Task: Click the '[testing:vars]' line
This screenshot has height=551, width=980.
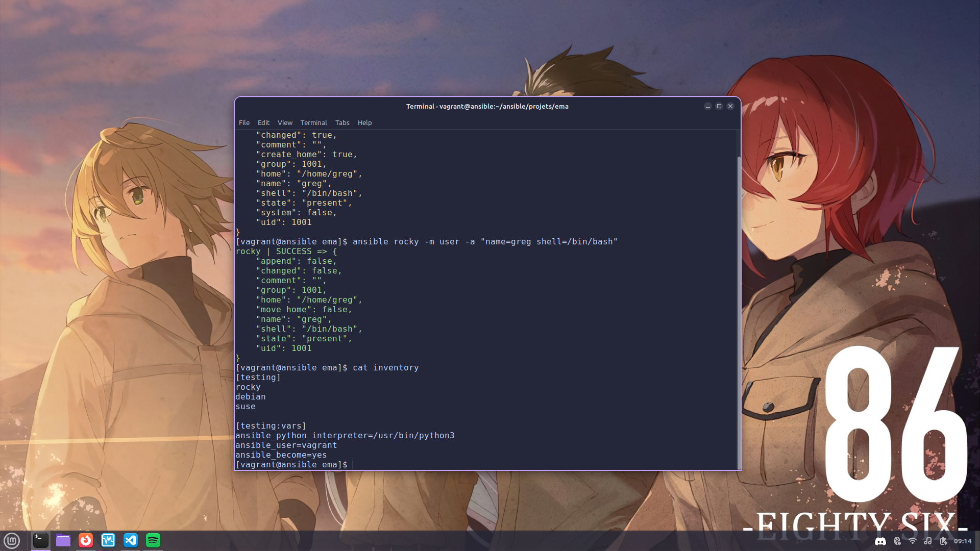Action: point(271,425)
